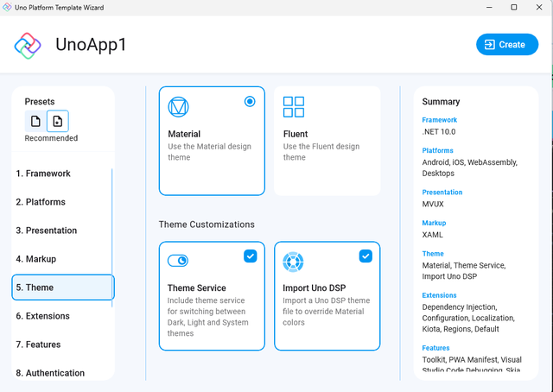Image resolution: width=553 pixels, height=392 pixels.
Task: Click the Theme Service switch icon
Action: click(178, 261)
